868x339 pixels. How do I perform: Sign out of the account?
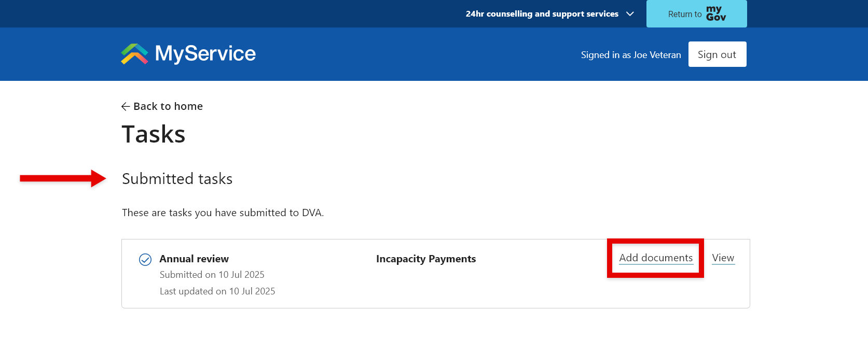717,54
